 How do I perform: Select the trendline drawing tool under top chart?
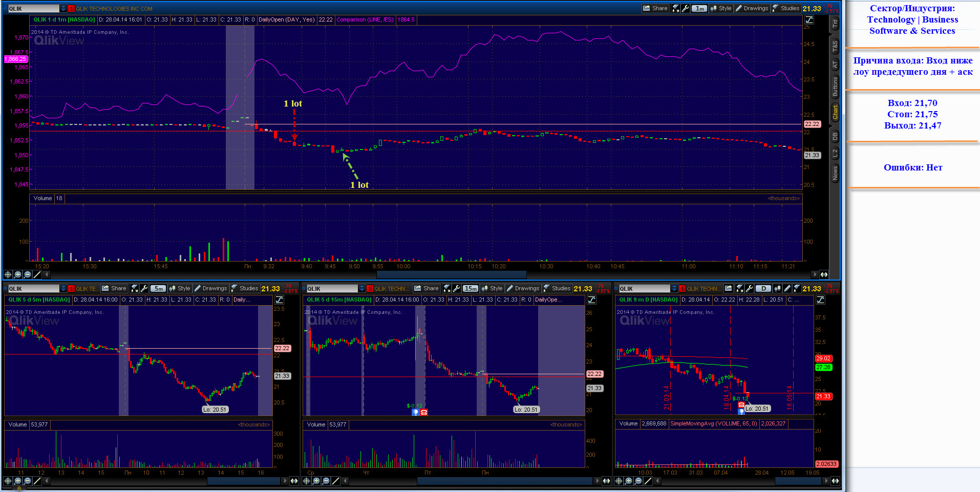pyautogui.click(x=37, y=274)
